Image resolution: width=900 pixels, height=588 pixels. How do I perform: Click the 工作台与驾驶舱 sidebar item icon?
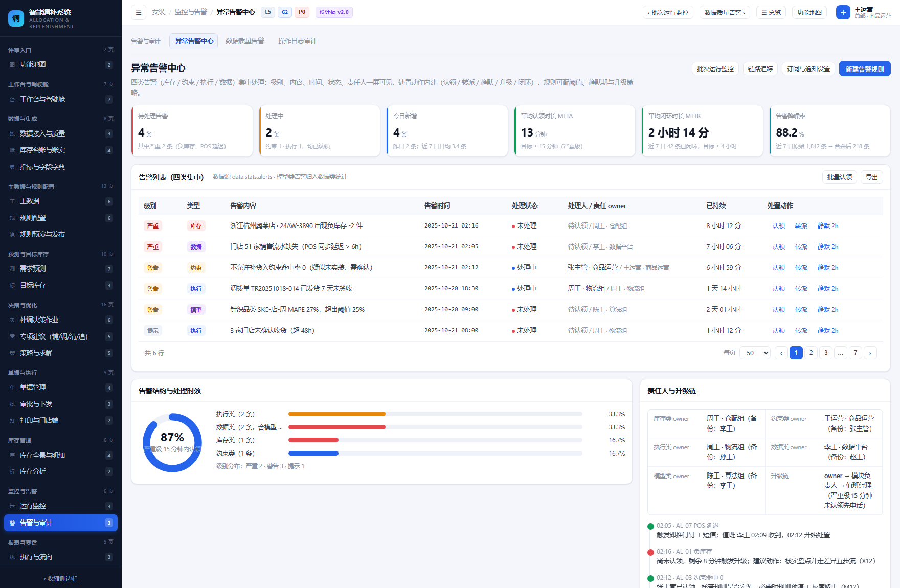click(12, 100)
